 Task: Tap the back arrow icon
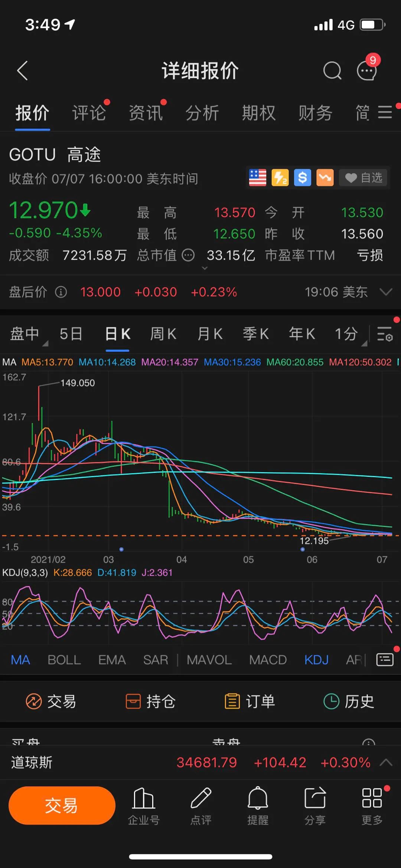(x=22, y=71)
